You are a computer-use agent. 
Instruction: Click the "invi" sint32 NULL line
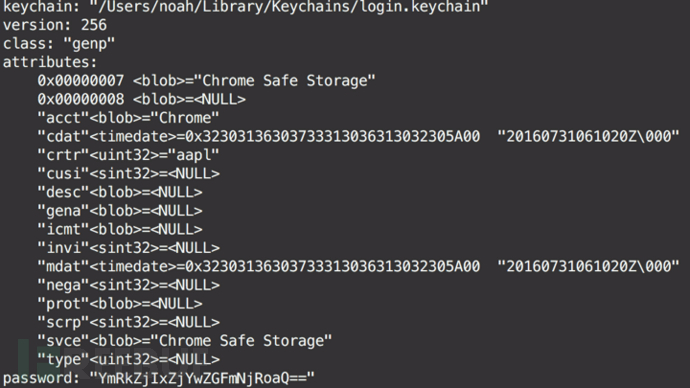click(128, 248)
